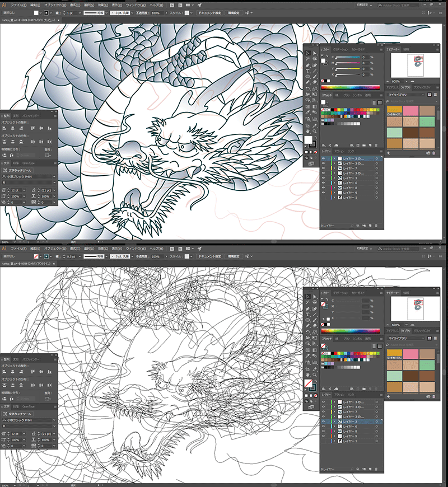This screenshot has width=448, height=487.
Task: Switch top Swatches panel to list view
Action: (x=374, y=102)
